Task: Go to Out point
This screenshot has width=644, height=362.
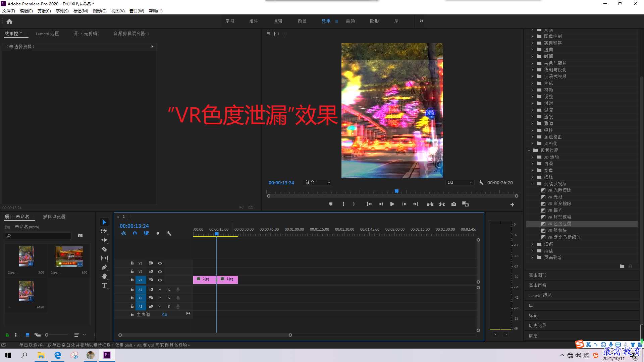Action: point(416,204)
